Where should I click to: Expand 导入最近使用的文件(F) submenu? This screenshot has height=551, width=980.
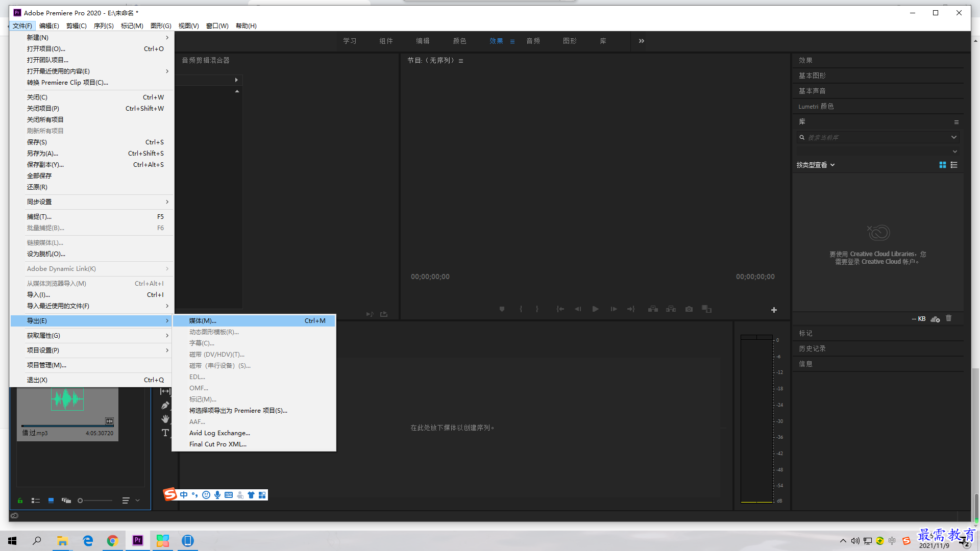point(92,306)
